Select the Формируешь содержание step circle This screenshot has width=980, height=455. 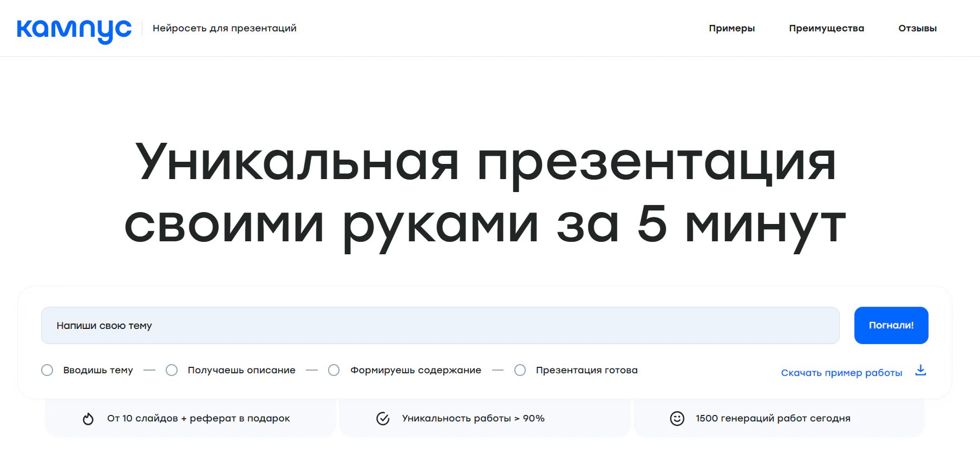point(334,370)
